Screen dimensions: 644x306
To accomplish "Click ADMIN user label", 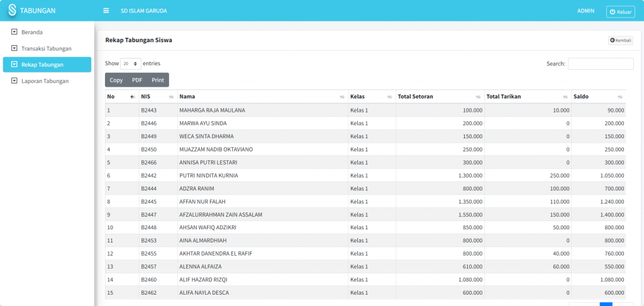I will click(586, 11).
